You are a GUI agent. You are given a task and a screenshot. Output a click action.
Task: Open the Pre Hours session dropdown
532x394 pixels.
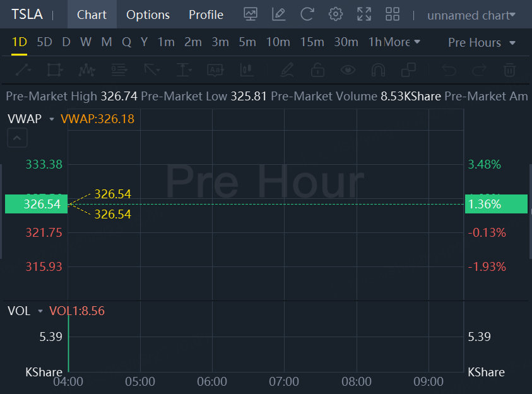click(482, 42)
